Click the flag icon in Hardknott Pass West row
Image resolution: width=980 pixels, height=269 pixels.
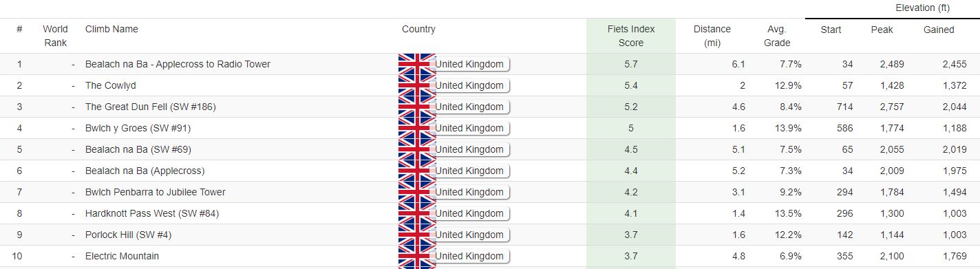pyautogui.click(x=417, y=213)
